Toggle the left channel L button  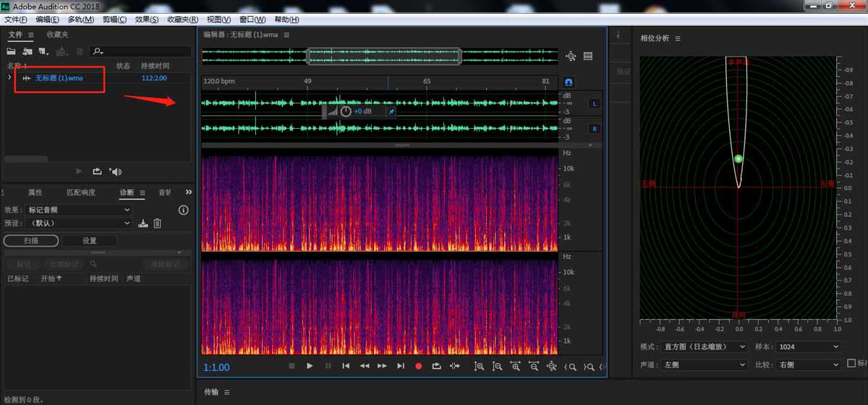[595, 103]
